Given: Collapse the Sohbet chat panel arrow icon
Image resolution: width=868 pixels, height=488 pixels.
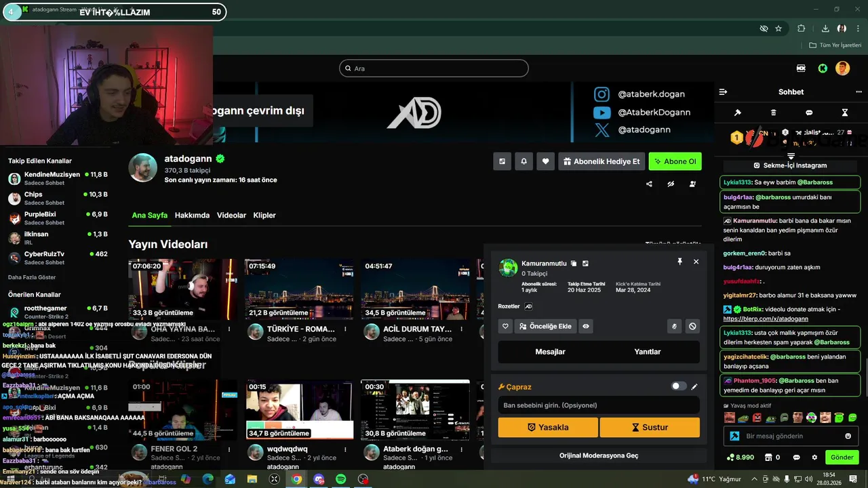Looking at the screenshot, I should [x=723, y=91].
